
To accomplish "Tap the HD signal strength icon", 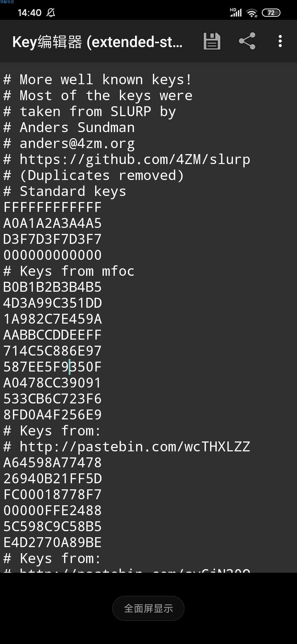I will click(x=236, y=12).
